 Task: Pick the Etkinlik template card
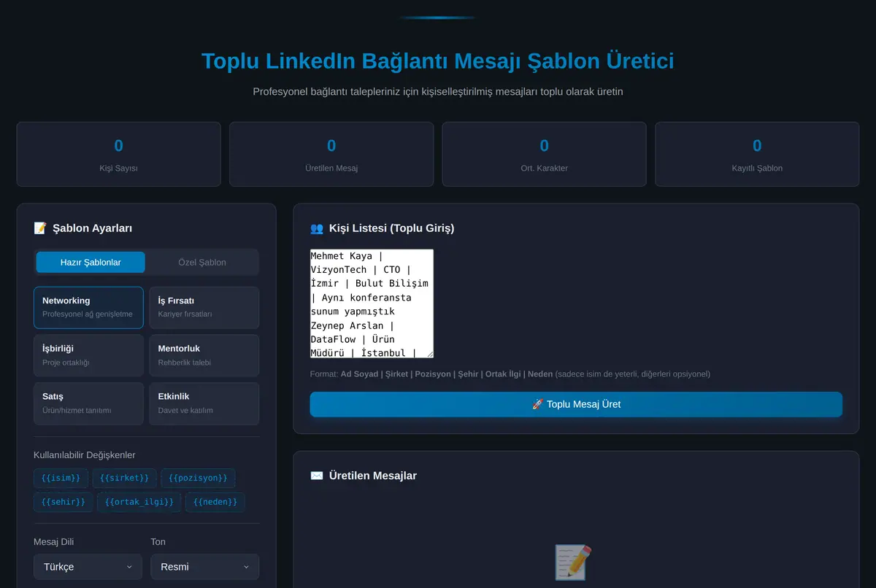[204, 403]
